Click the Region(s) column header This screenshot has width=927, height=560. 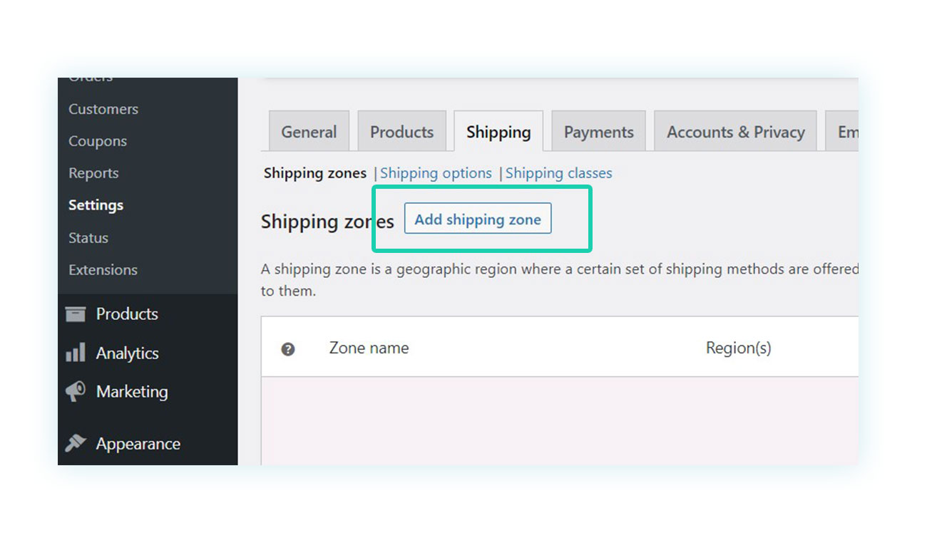pyautogui.click(x=738, y=348)
